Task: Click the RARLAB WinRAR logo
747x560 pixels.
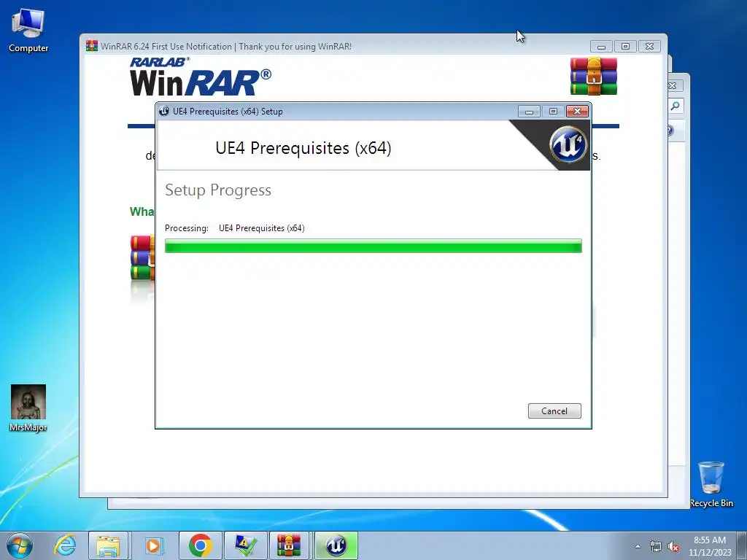Action: [x=200, y=76]
